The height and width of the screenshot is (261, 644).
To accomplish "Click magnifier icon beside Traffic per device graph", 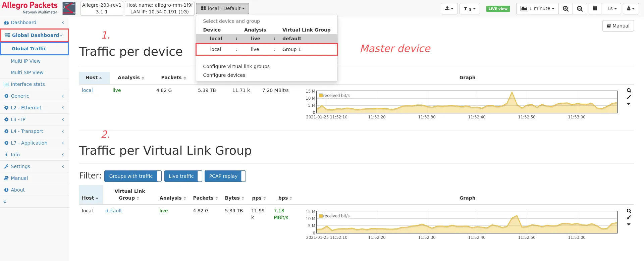I will [x=629, y=91].
